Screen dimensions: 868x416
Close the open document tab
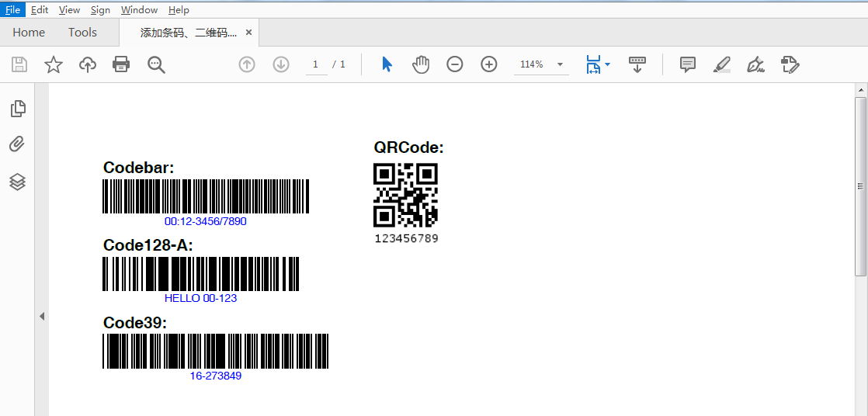click(x=248, y=33)
